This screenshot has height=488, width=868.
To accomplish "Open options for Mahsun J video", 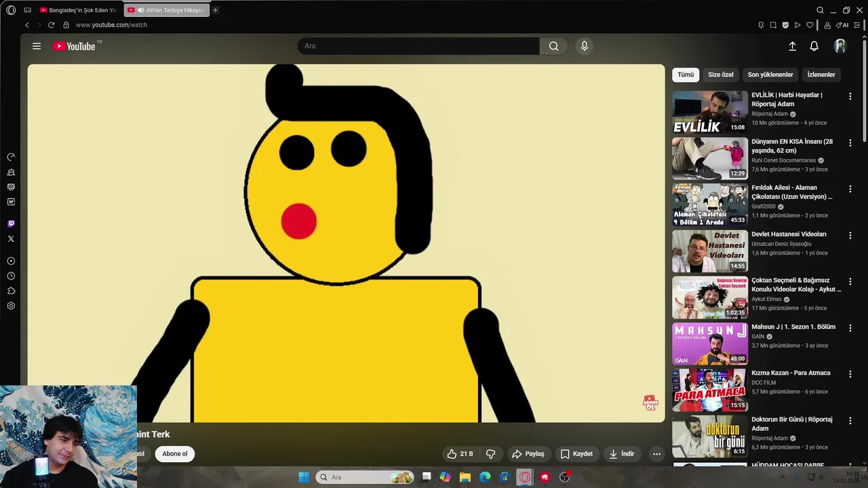I will pyautogui.click(x=850, y=327).
